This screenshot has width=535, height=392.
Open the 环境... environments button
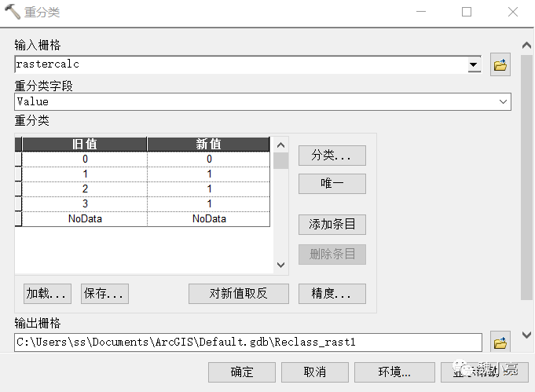394,372
